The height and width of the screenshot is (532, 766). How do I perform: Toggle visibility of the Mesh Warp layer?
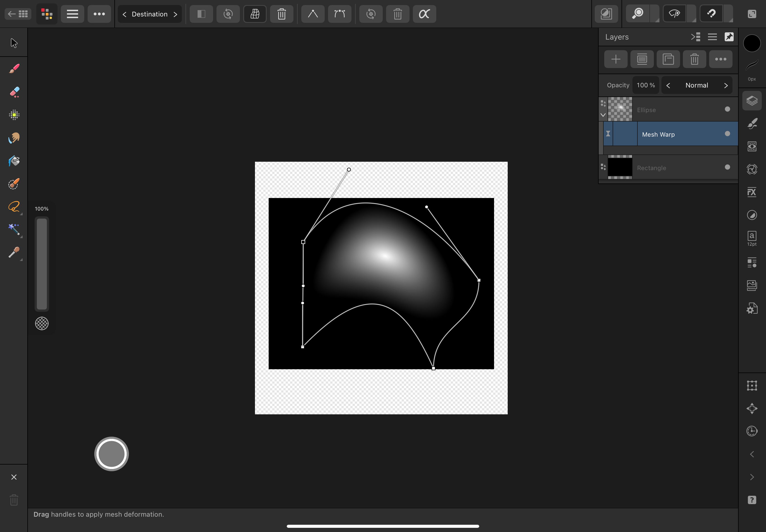(x=727, y=134)
